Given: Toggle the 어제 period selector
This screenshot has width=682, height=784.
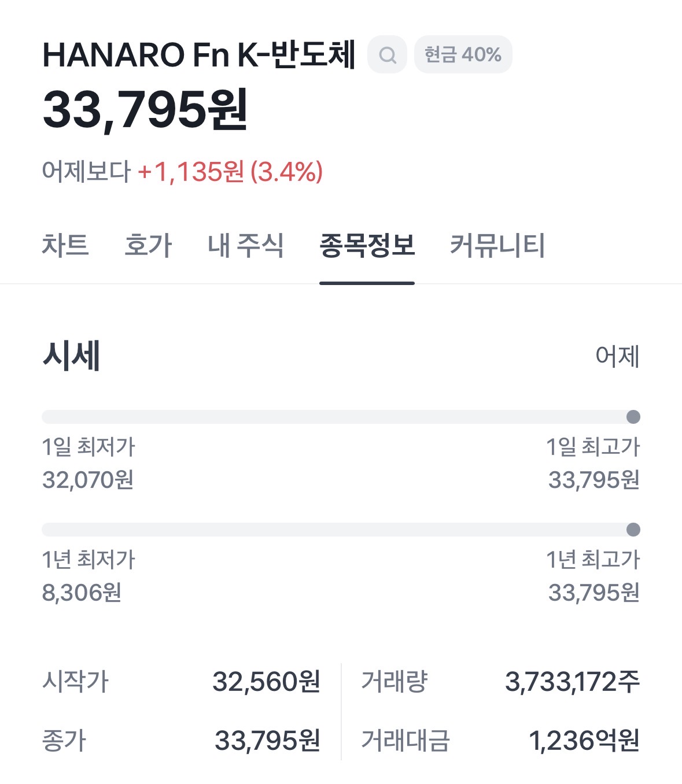Looking at the screenshot, I should 617,356.
